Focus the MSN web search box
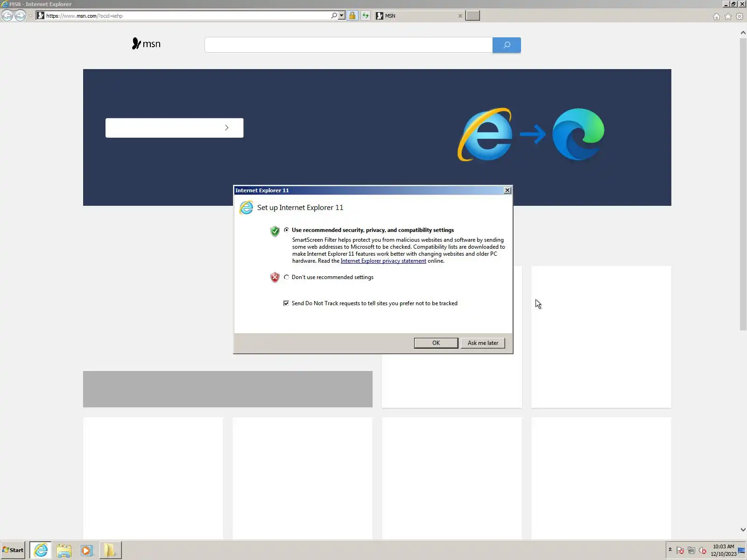 (348, 45)
